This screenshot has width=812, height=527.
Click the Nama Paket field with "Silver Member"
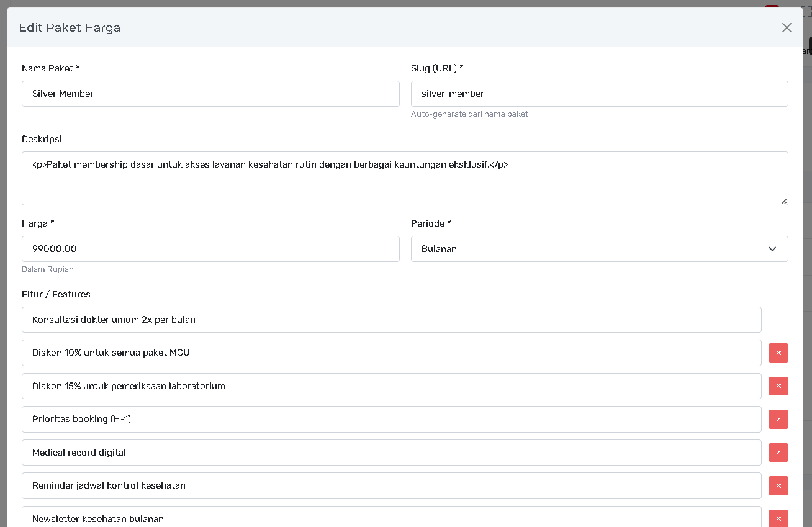[210, 94]
